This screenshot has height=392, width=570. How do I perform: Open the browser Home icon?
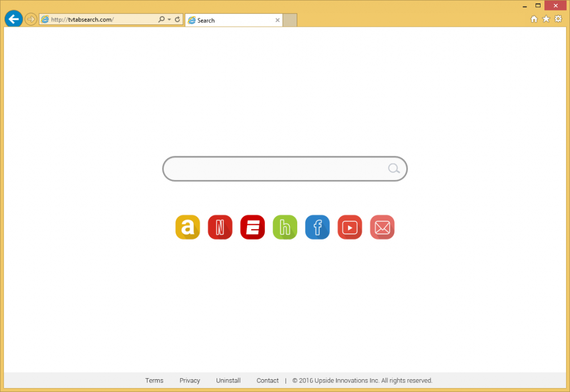pyautogui.click(x=534, y=19)
